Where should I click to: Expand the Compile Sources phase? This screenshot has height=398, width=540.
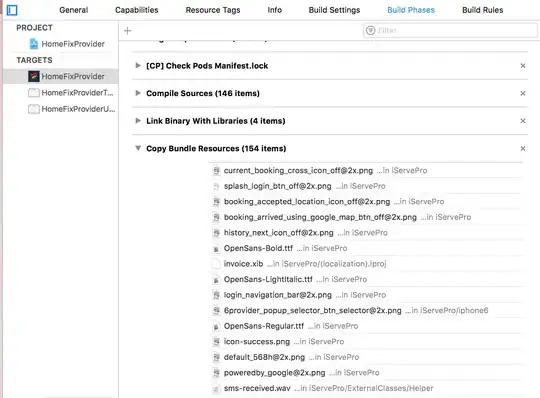(138, 93)
